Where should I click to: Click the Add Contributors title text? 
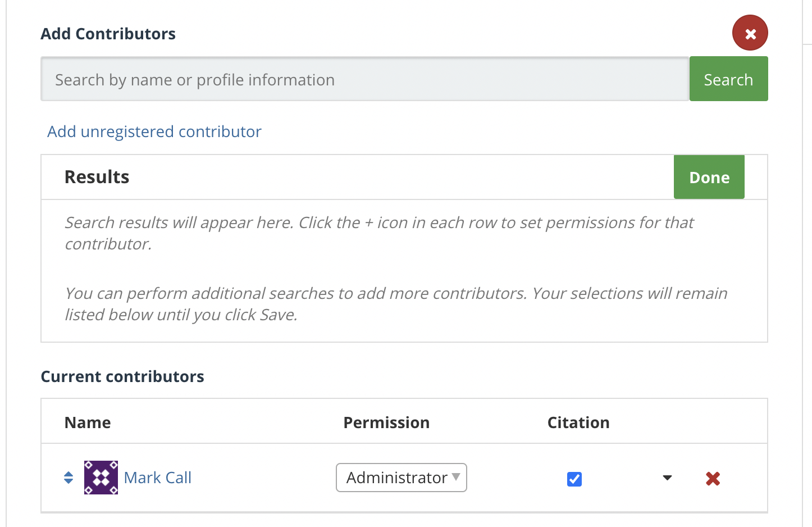[108, 34]
